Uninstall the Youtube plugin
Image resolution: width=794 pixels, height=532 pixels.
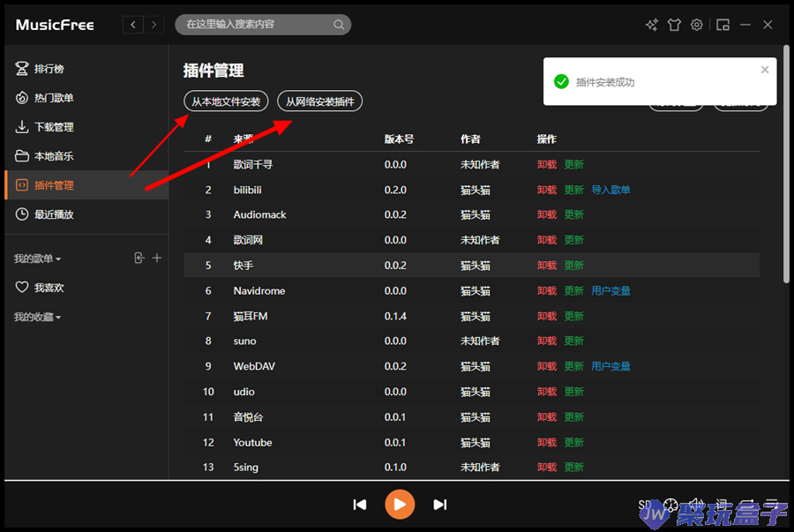[547, 442]
